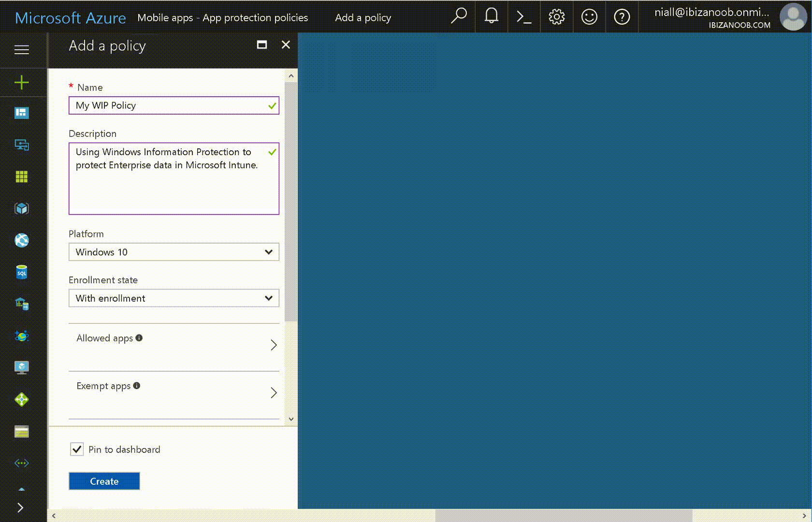
Task: Toggle Pin to dashboard checkbox
Action: click(x=77, y=449)
